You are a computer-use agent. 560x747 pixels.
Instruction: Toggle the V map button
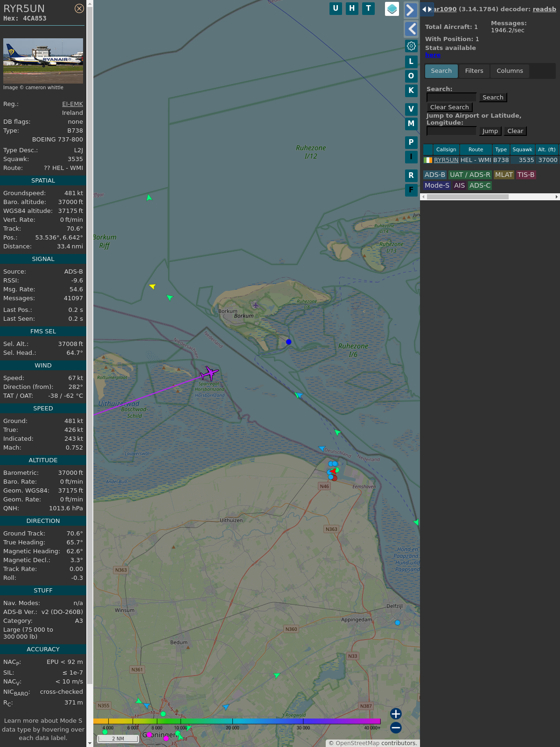click(411, 109)
